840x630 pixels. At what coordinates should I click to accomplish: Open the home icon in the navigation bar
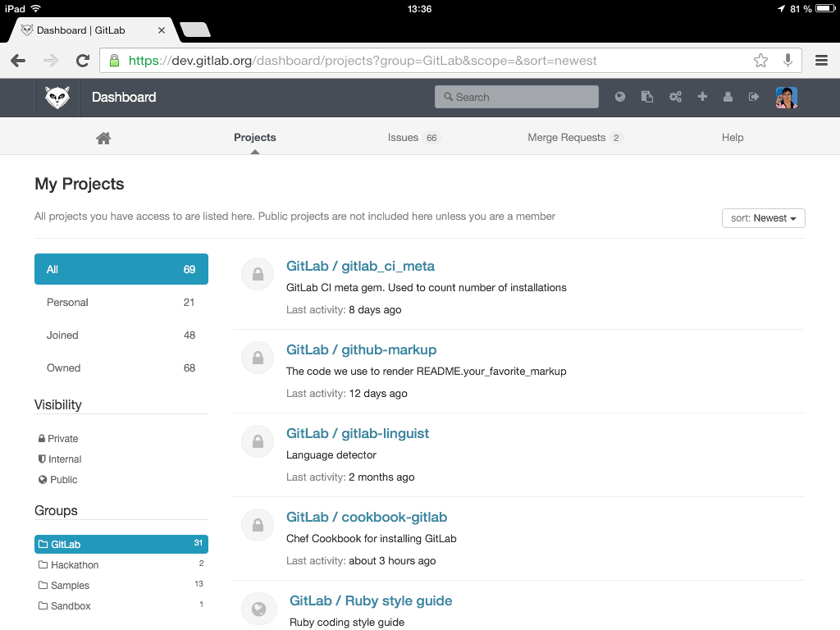tap(103, 138)
